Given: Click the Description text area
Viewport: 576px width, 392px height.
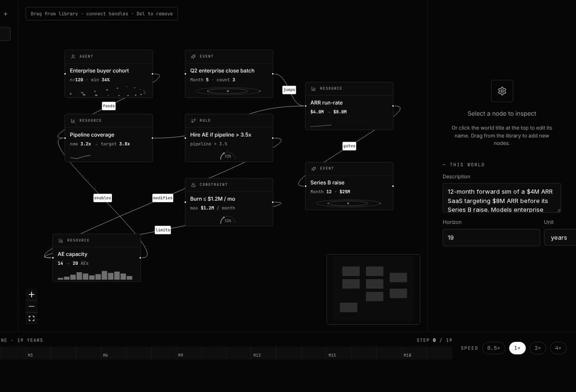Looking at the screenshot, I should click(x=502, y=198).
